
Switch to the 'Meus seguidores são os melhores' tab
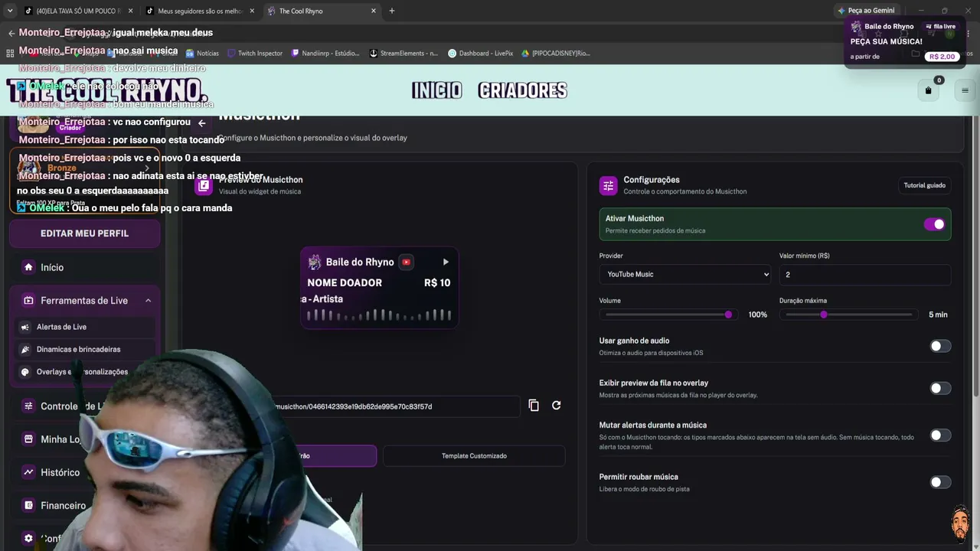(x=200, y=11)
